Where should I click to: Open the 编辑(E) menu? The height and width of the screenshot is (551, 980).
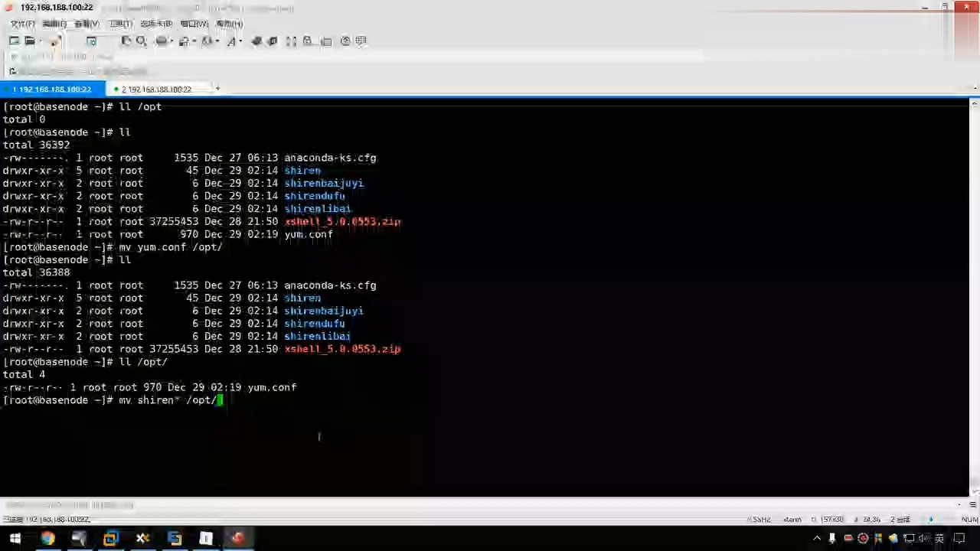pyautogui.click(x=54, y=24)
